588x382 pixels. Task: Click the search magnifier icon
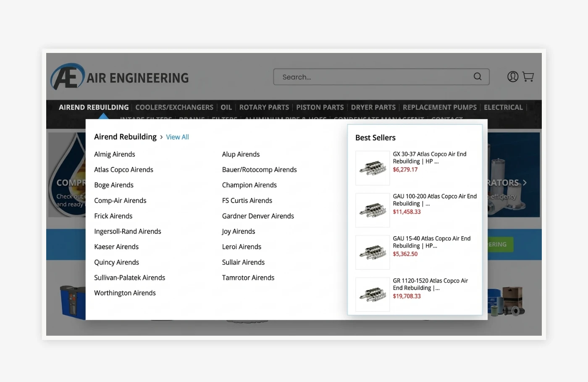coord(478,76)
